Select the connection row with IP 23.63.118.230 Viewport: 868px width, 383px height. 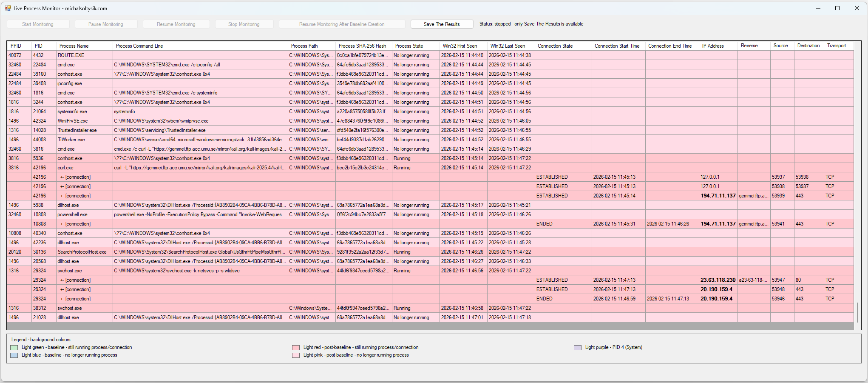pyautogui.click(x=718, y=280)
